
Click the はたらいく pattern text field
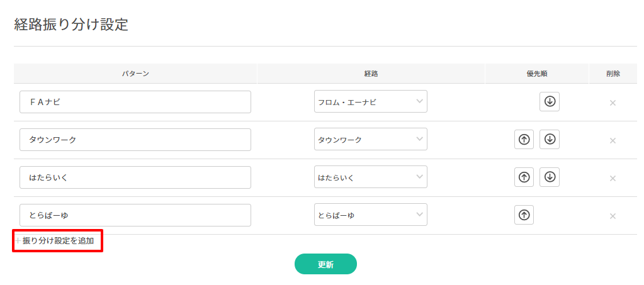135,177
